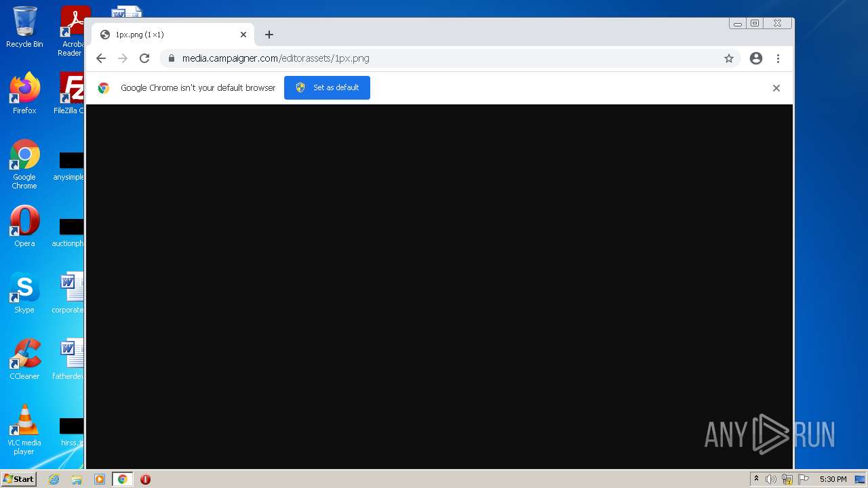
Task: Open the Chrome profile avatar menu
Action: [756, 58]
